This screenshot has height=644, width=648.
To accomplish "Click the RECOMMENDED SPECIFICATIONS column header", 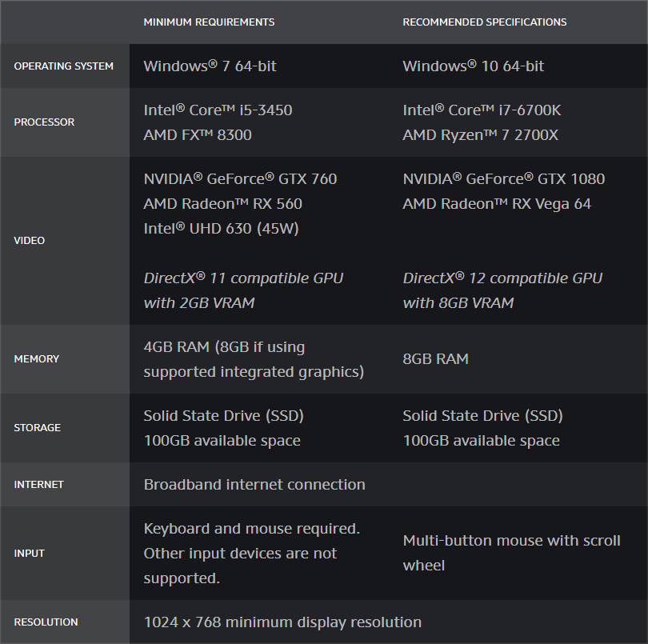I will click(x=484, y=22).
